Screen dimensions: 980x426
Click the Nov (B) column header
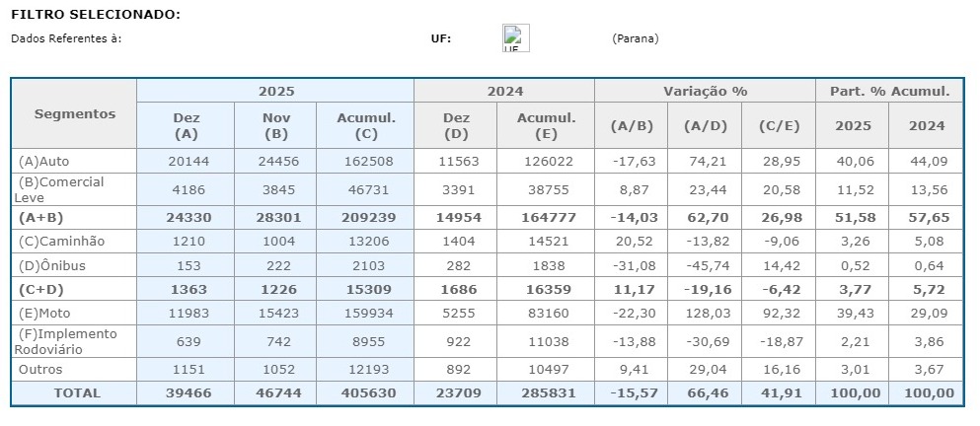pos(276,125)
